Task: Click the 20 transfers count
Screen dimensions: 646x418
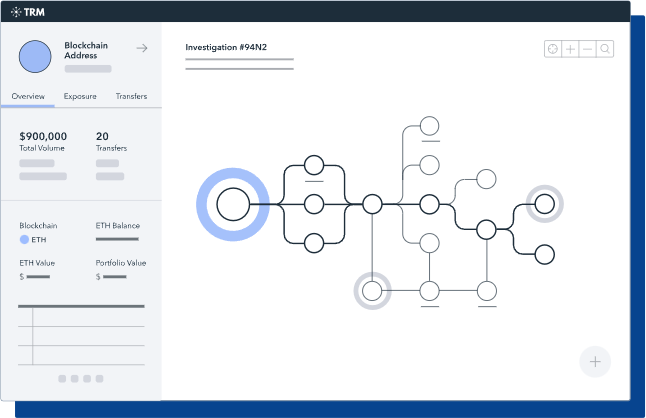Action: 102,136
